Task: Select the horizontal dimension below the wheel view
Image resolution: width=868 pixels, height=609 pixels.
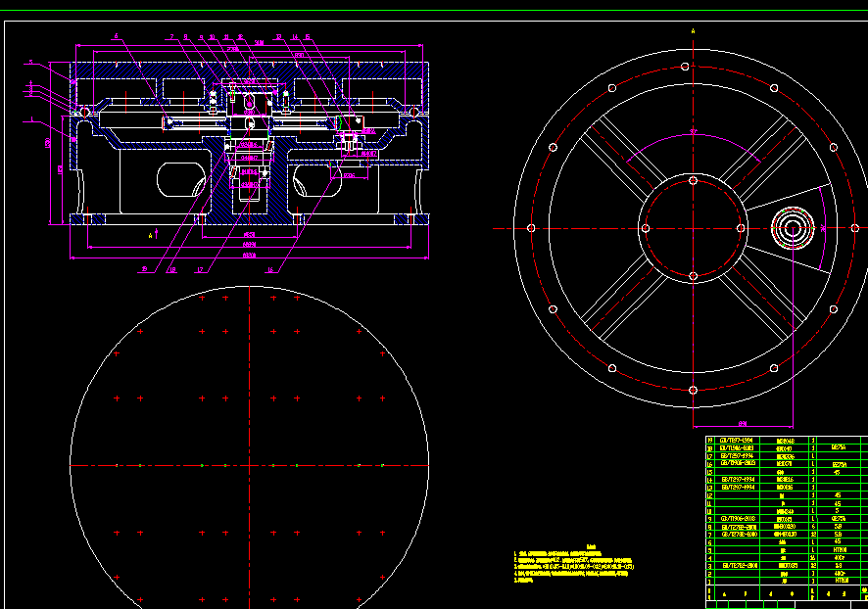Action: point(743,424)
